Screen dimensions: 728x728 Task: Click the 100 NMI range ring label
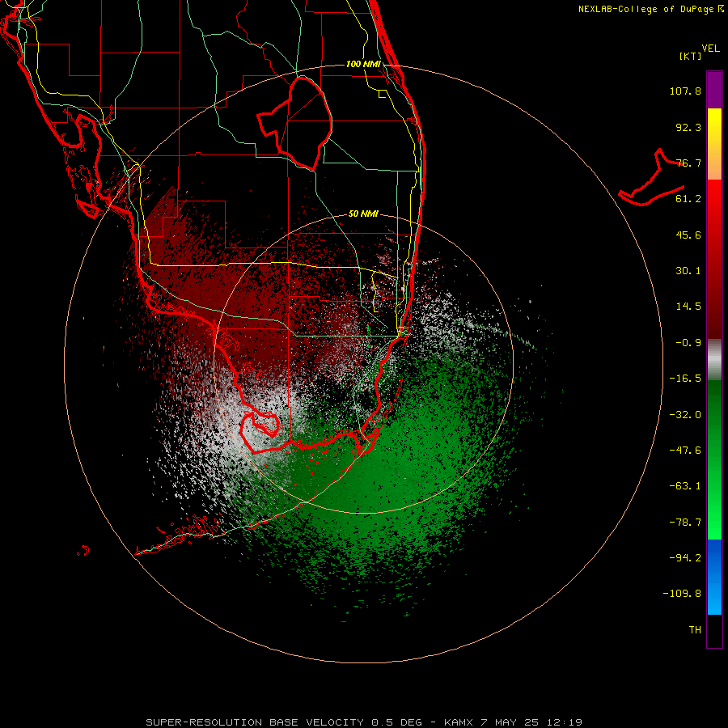363,64
